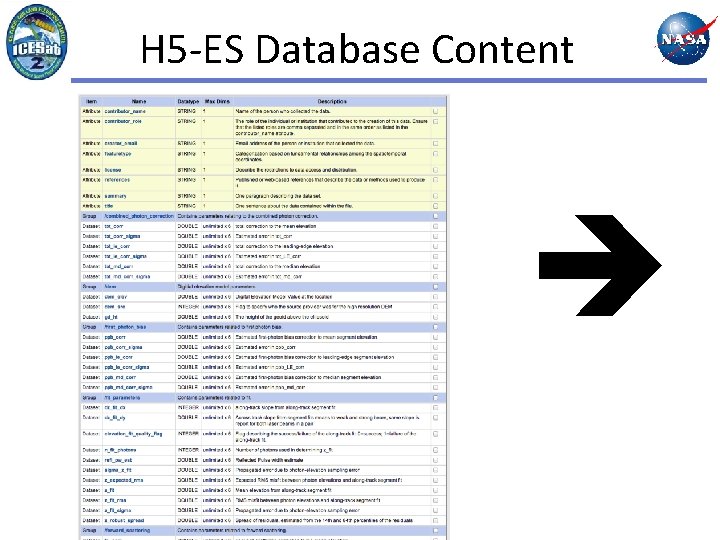Click the Datatype column header
720x540 pixels.
(188, 101)
